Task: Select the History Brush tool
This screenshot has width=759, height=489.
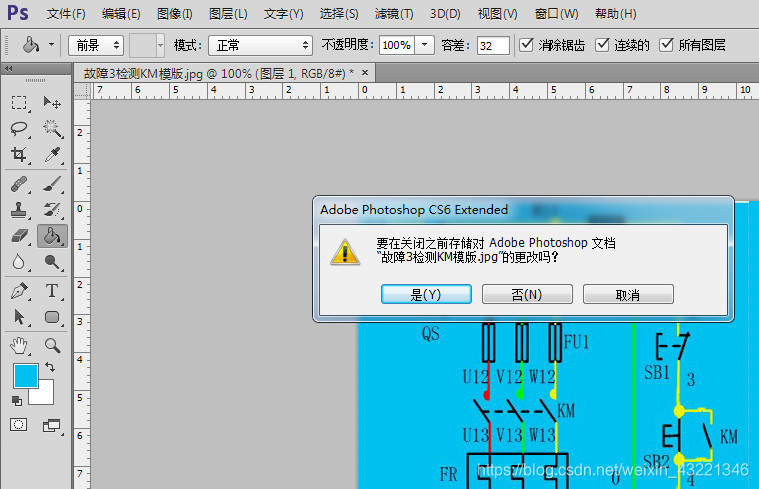Action: click(x=52, y=210)
